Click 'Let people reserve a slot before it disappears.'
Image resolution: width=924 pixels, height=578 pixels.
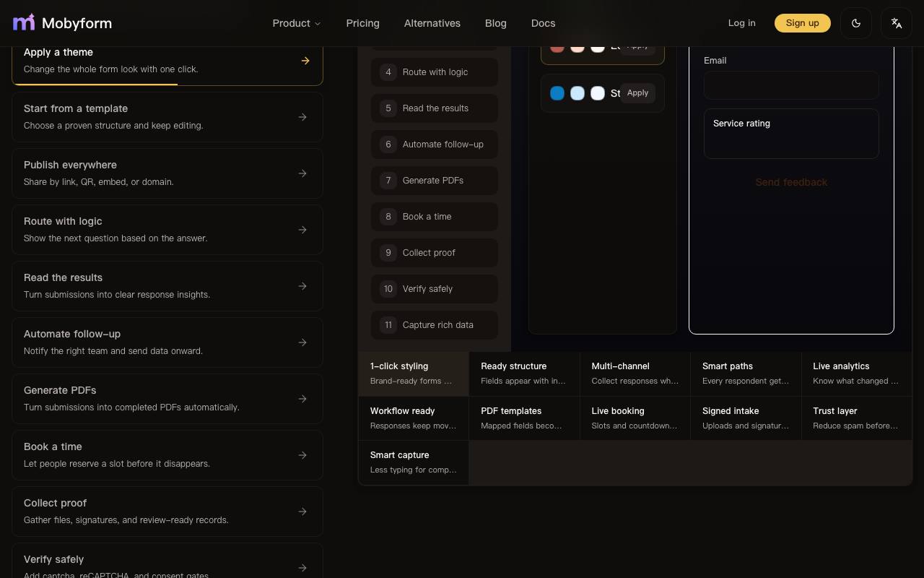[x=117, y=464]
